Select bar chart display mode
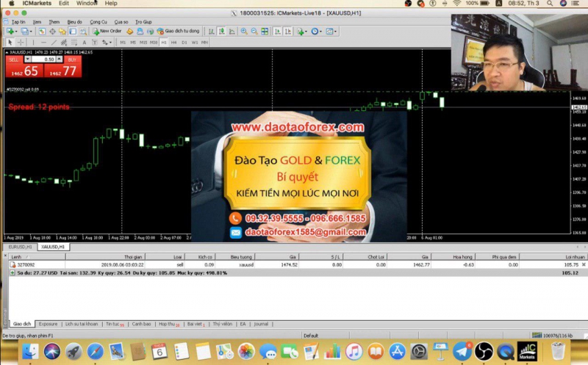 click(x=212, y=31)
